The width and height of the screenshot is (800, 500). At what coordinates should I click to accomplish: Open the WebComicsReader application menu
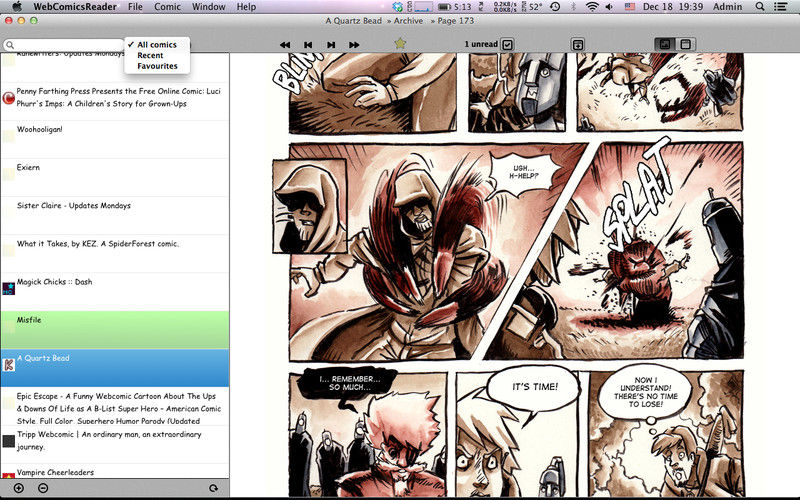point(74,7)
